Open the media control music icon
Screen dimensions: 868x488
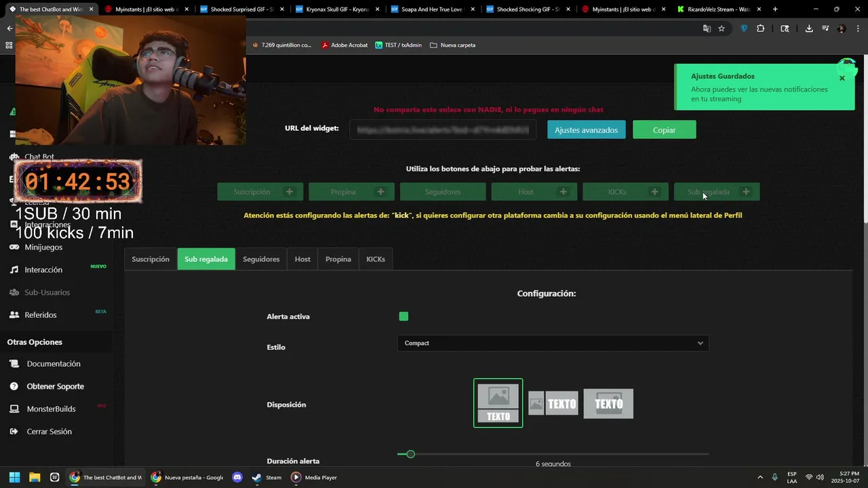pos(825,28)
